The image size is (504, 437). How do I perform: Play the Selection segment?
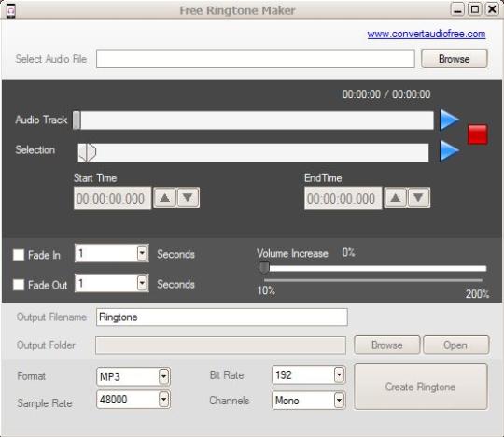[449, 150]
